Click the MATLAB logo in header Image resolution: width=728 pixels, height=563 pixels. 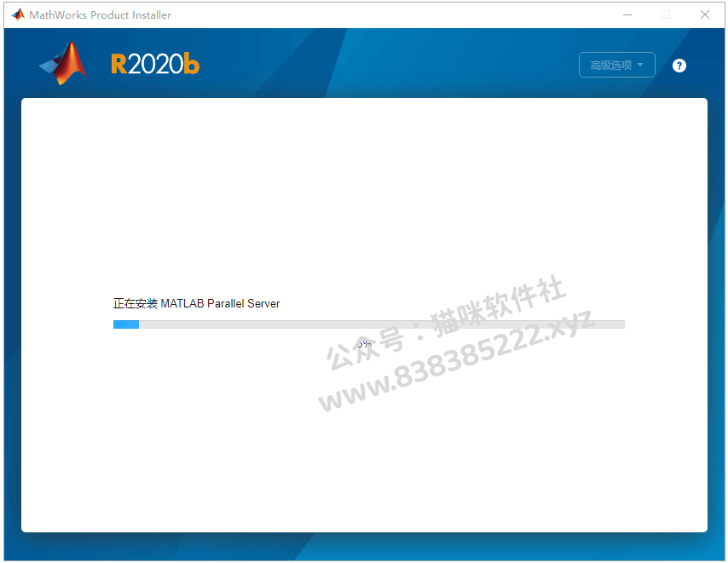pos(64,64)
